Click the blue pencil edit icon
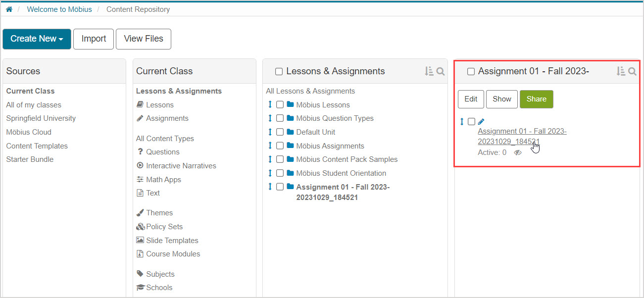The image size is (644, 298). point(481,122)
